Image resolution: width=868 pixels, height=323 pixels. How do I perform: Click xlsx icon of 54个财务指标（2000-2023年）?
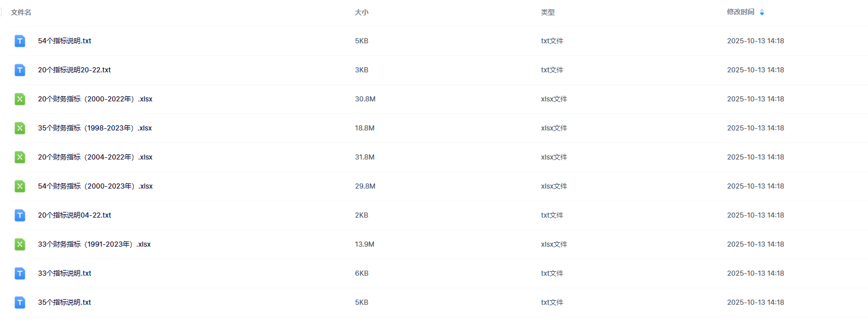point(20,186)
